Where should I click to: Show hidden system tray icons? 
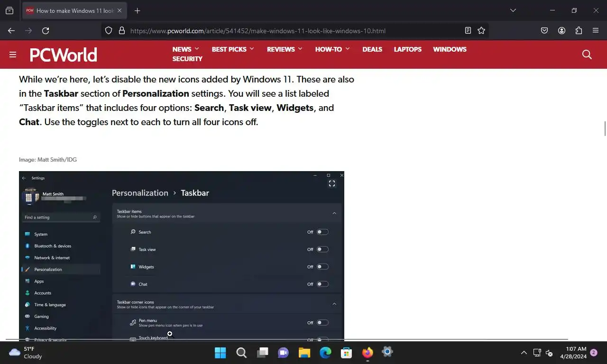pos(524,353)
